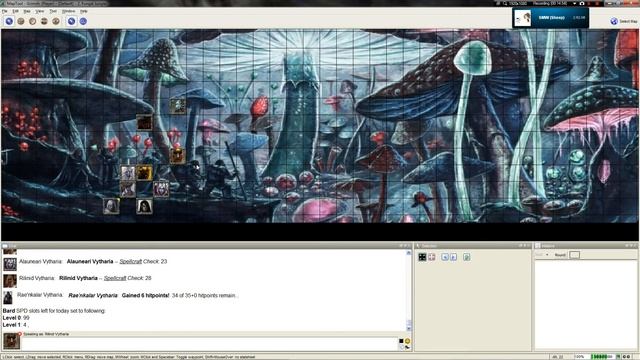Click the 100% zoom status entry
640x360 pixels.
coord(580,357)
